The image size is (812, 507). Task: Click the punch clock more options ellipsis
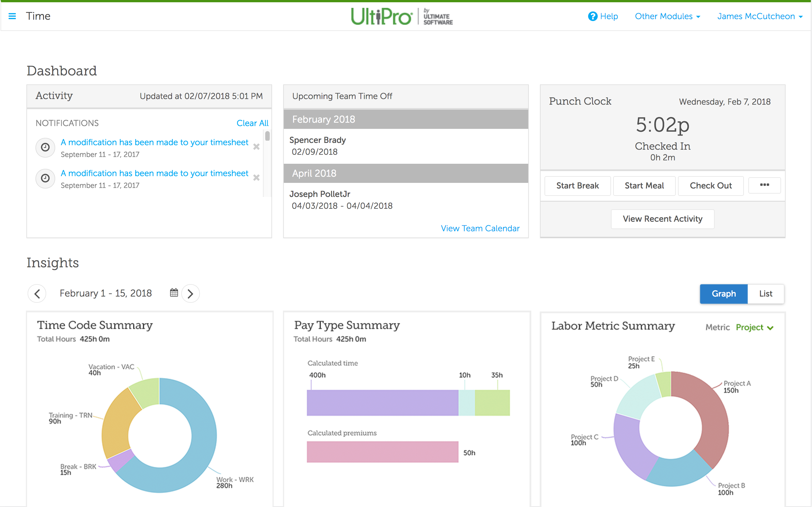click(x=764, y=185)
